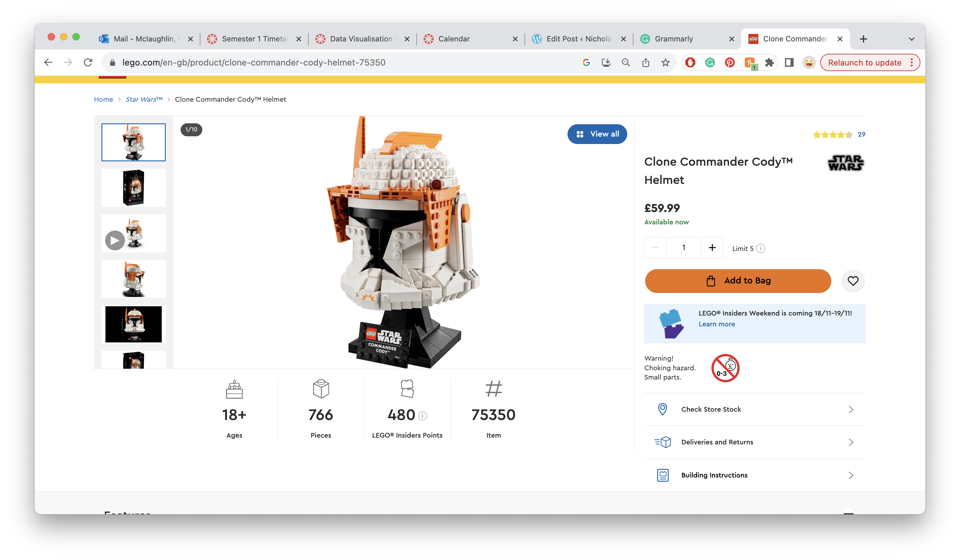This screenshot has height=560, width=960.
Task: Click the Chrome share page icon
Action: 645,62
